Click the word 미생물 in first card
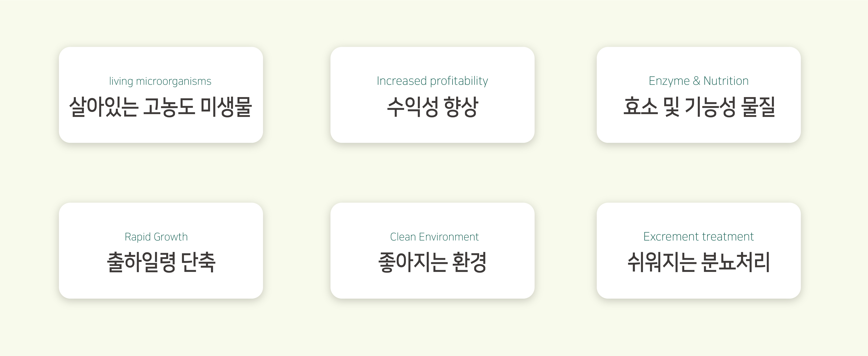 (x=226, y=107)
